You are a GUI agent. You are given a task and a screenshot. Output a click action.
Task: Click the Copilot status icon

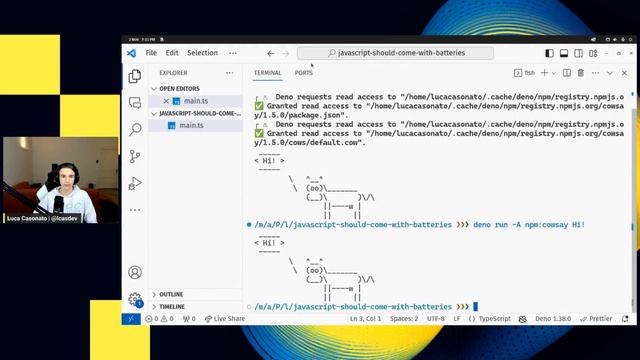pos(522,319)
